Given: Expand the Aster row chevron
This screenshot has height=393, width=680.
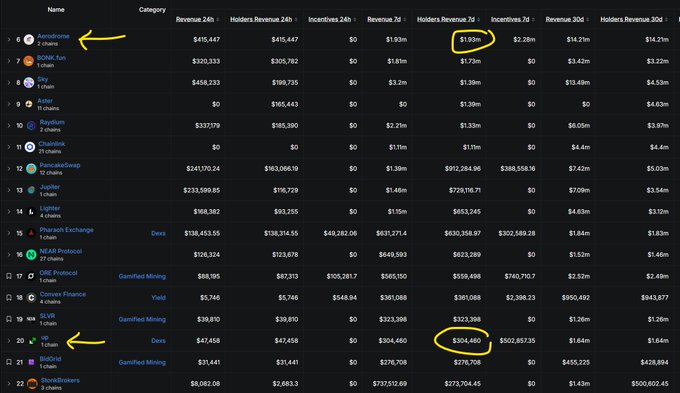Looking at the screenshot, I should tap(8, 104).
